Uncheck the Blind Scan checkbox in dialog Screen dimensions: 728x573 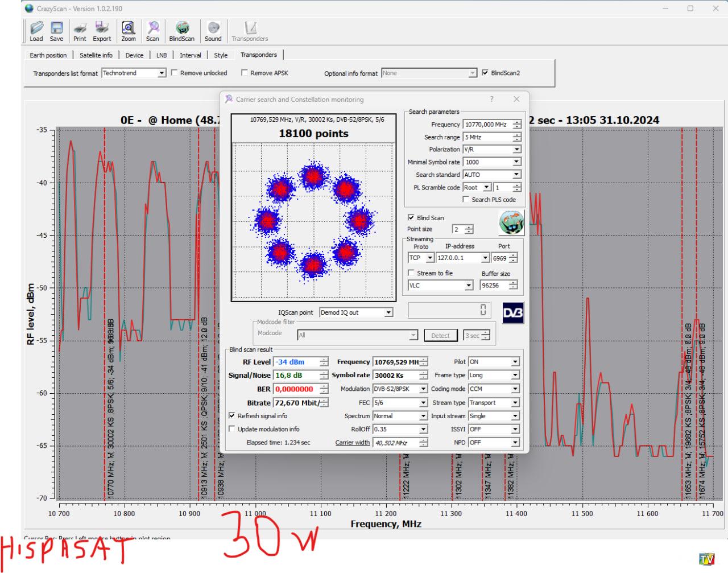411,218
